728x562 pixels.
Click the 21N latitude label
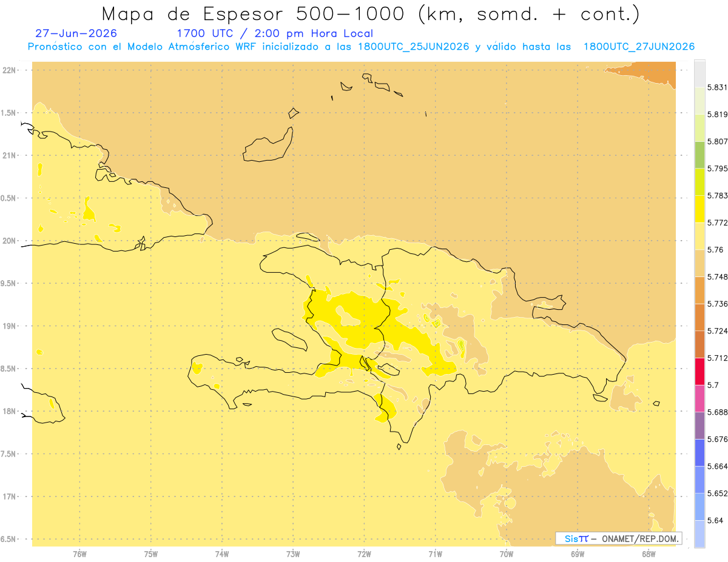(10, 156)
